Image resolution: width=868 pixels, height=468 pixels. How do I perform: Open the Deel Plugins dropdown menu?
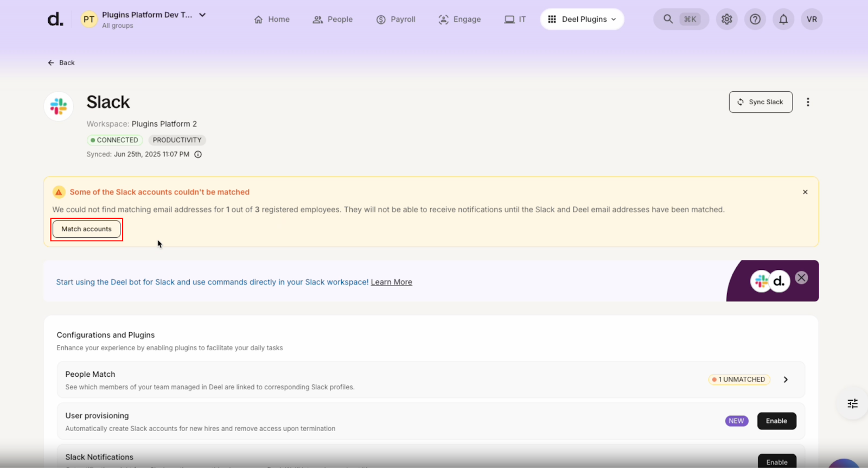pyautogui.click(x=582, y=19)
